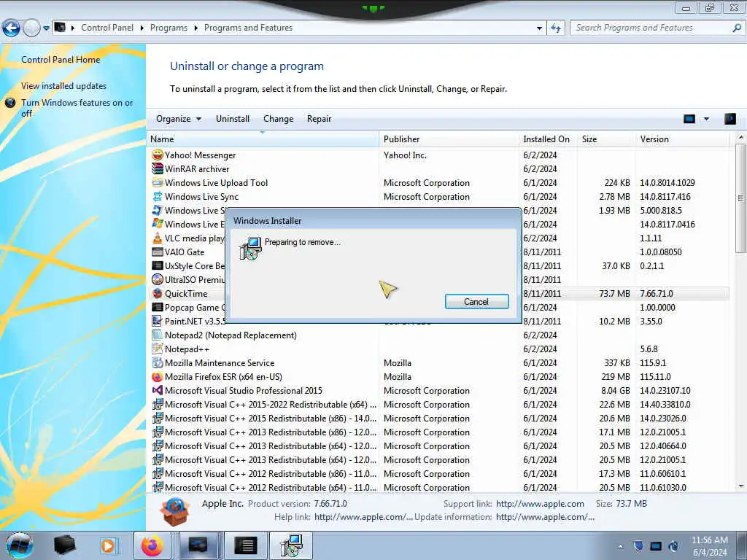Click the volume tray icon
The width and height of the screenshot is (747, 560).
click(x=673, y=546)
